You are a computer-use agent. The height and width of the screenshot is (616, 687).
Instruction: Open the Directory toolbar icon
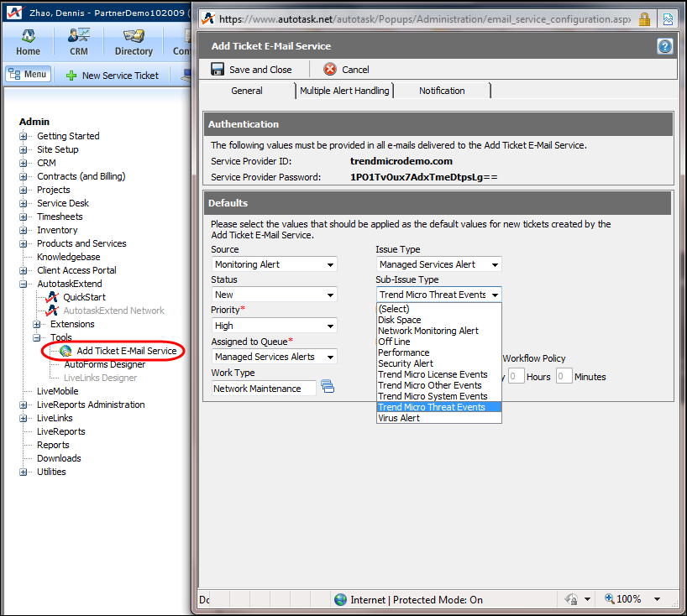click(134, 36)
